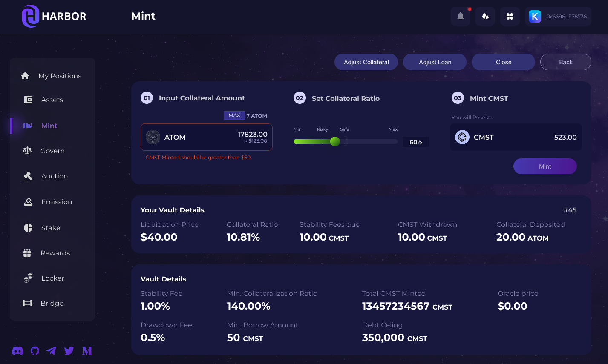Open the Telegram channel

pyautogui.click(x=52, y=351)
